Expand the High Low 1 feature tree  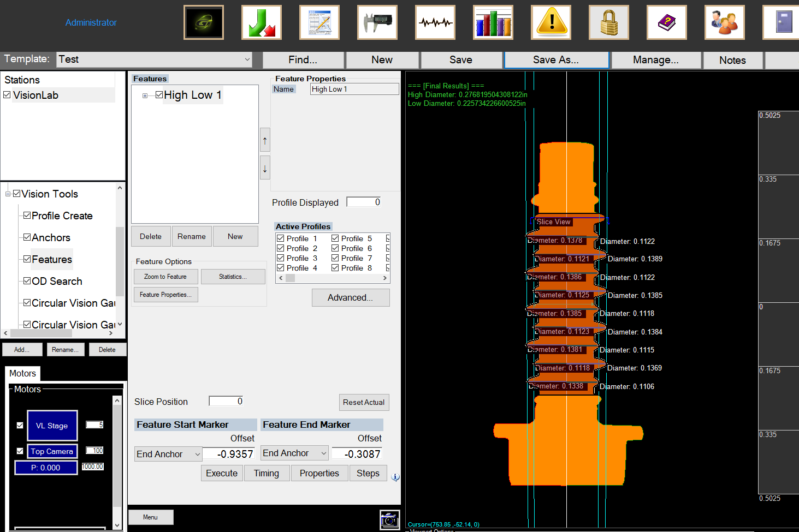(x=144, y=95)
